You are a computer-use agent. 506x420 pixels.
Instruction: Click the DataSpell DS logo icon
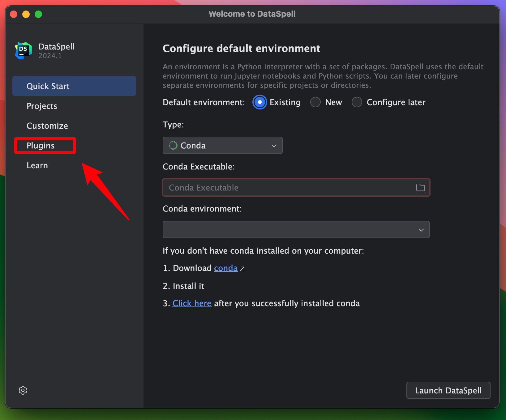(x=24, y=51)
